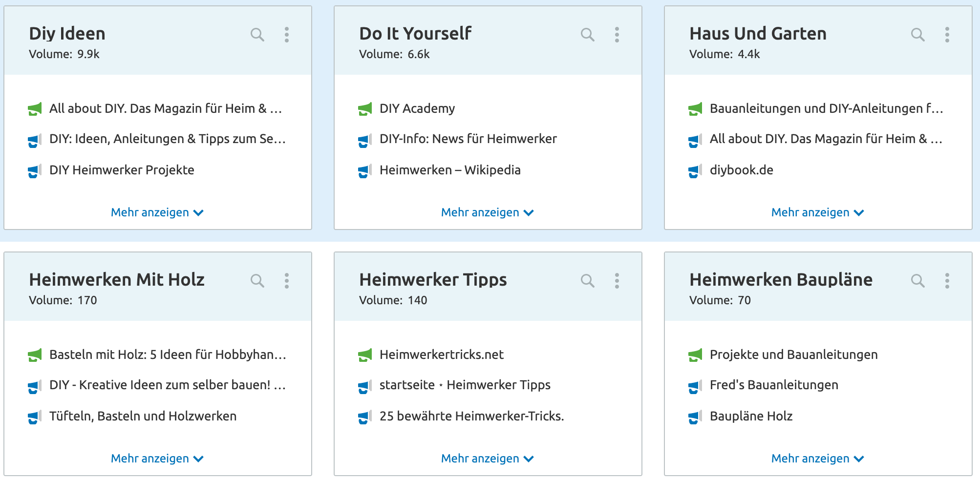980x481 pixels.
Task: Open the three-dot menu on Heimwerken Mit Holz
Action: (287, 281)
